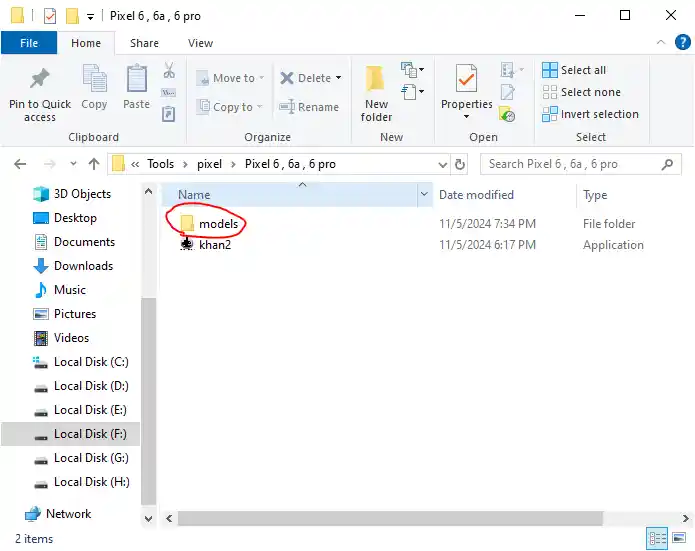Go back using the left arrow
695x551 pixels.
(x=20, y=164)
